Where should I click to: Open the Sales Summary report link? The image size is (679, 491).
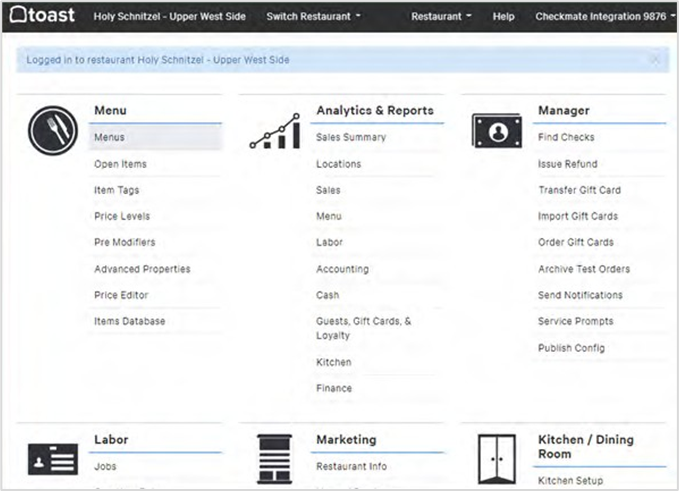coord(351,137)
